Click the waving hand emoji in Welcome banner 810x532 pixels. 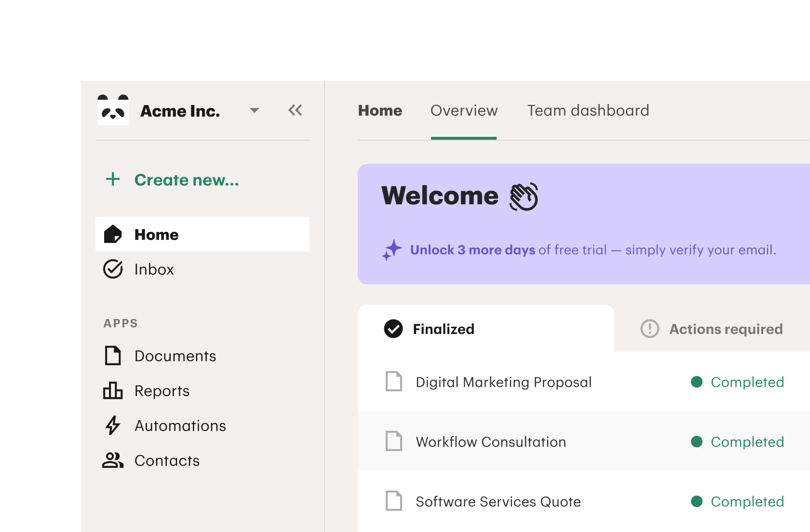[523, 196]
